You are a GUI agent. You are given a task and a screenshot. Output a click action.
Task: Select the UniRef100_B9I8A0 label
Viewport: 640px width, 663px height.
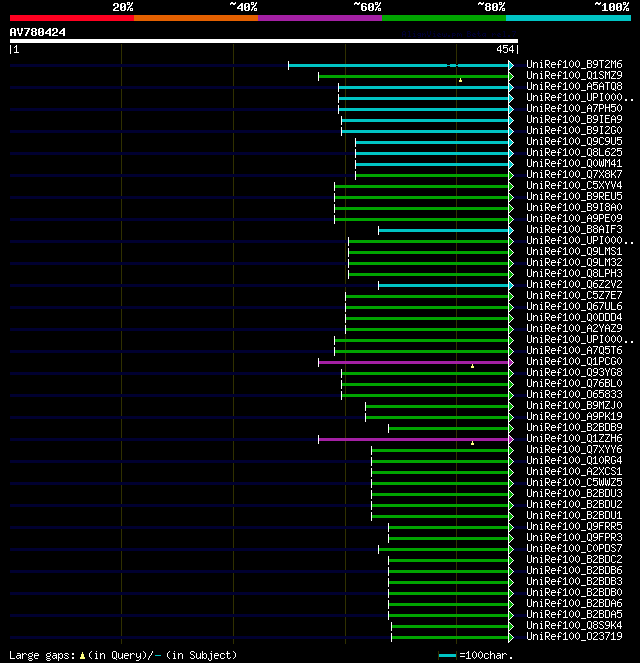pyautogui.click(x=574, y=207)
